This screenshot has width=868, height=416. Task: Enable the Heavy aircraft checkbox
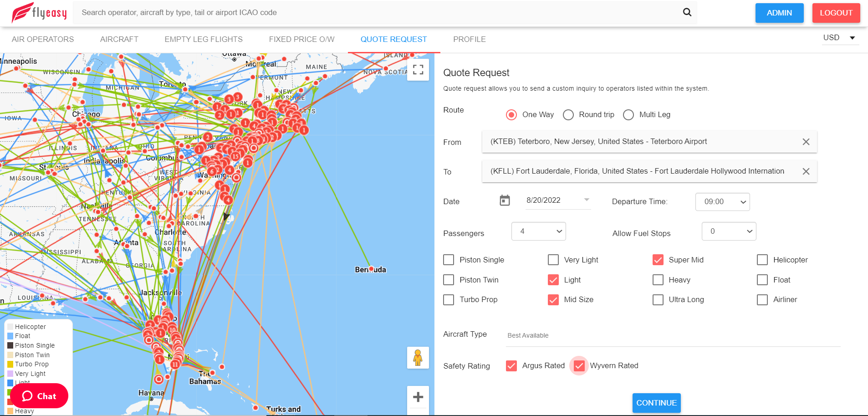click(x=658, y=280)
